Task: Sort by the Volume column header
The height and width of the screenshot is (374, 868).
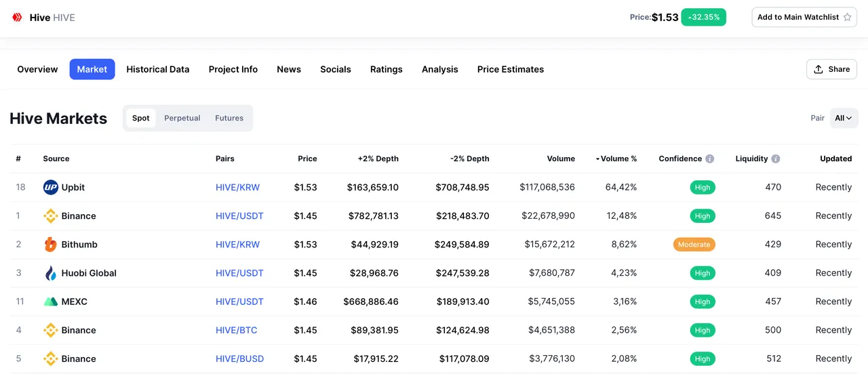Action: pos(561,159)
